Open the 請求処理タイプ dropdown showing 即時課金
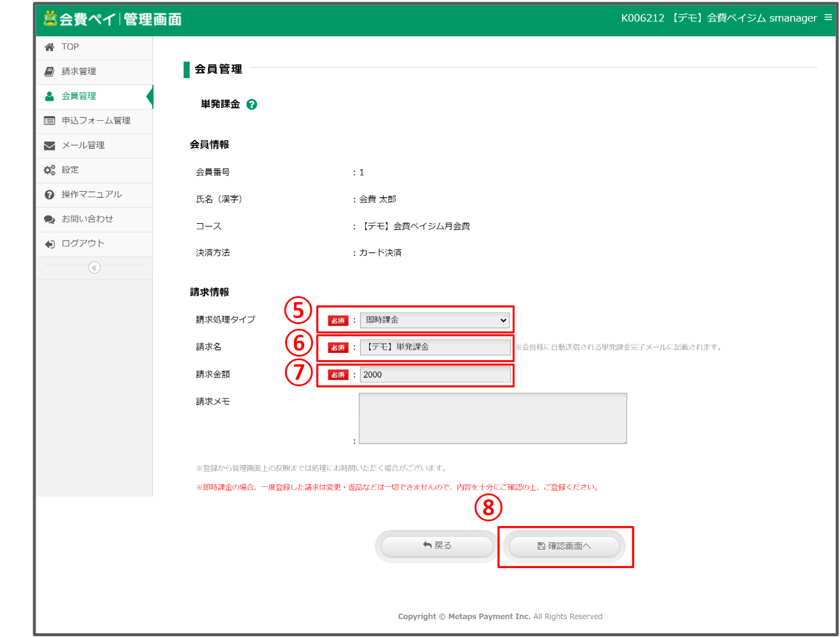840x638 pixels. tap(435, 320)
